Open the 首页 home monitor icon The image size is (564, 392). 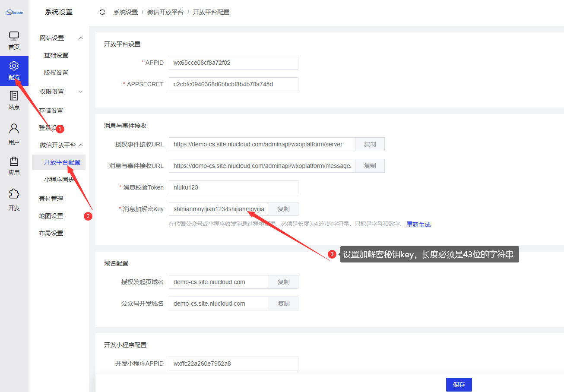14,37
